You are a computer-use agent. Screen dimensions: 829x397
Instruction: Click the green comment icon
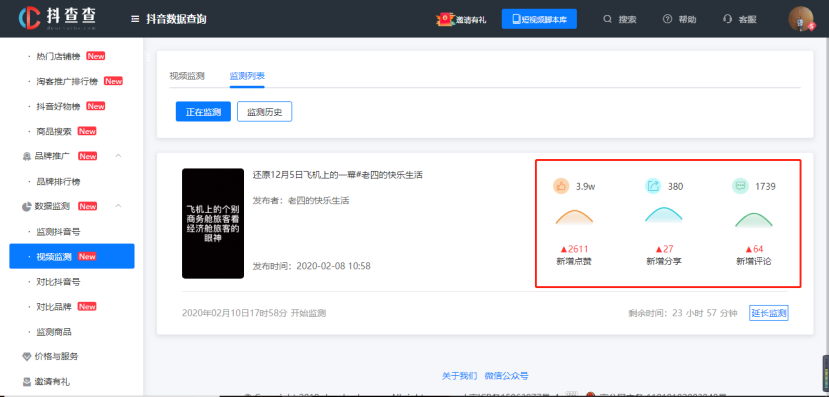[x=740, y=186]
